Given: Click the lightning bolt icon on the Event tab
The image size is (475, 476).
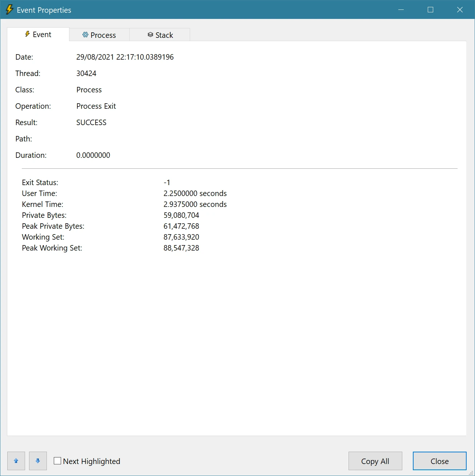Looking at the screenshot, I should (x=27, y=34).
